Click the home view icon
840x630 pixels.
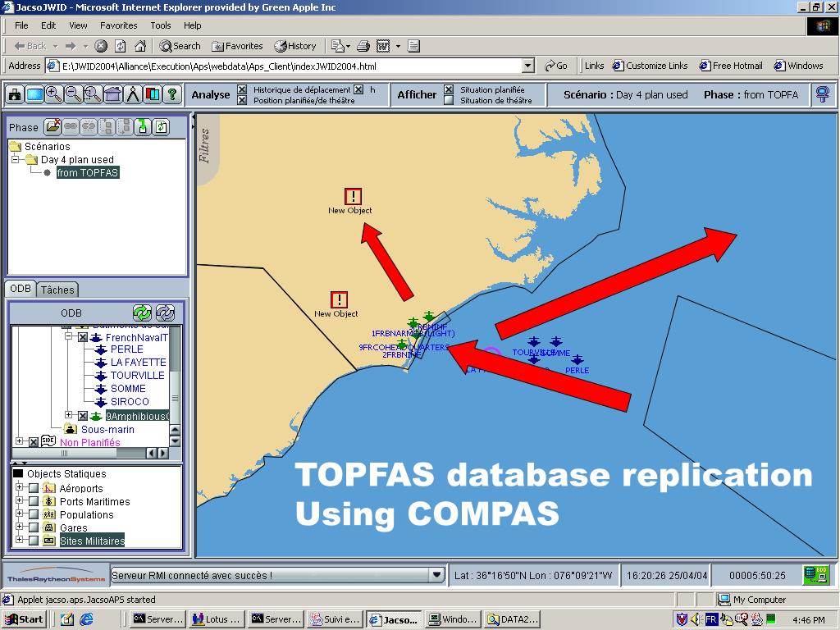click(113, 95)
